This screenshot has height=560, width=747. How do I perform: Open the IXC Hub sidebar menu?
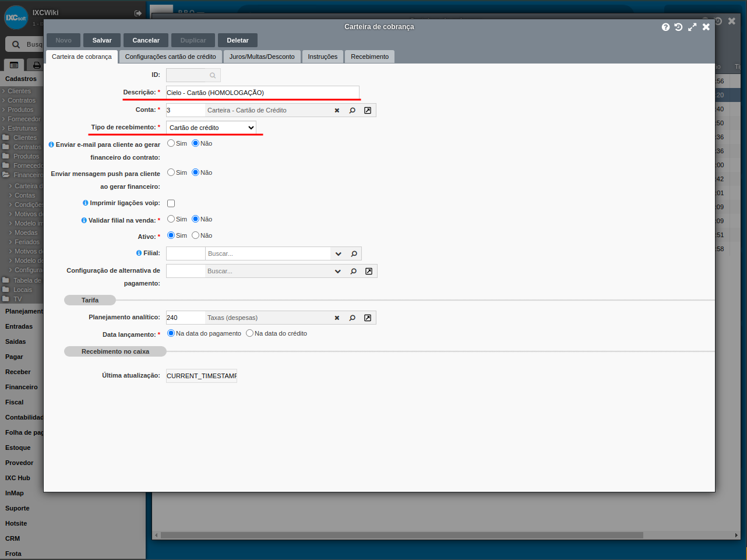17,478
